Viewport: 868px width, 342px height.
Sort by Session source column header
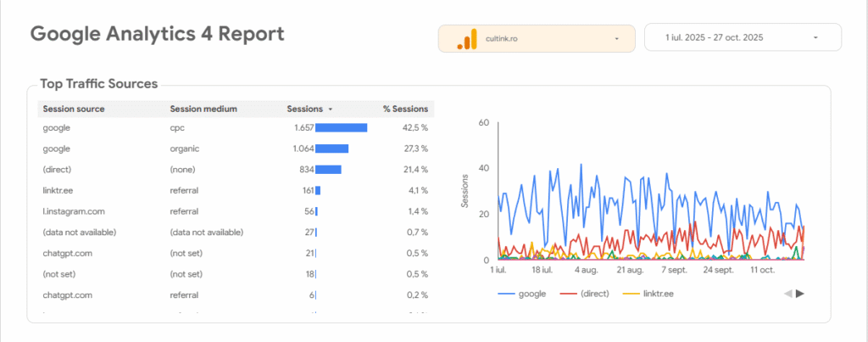[x=74, y=109]
